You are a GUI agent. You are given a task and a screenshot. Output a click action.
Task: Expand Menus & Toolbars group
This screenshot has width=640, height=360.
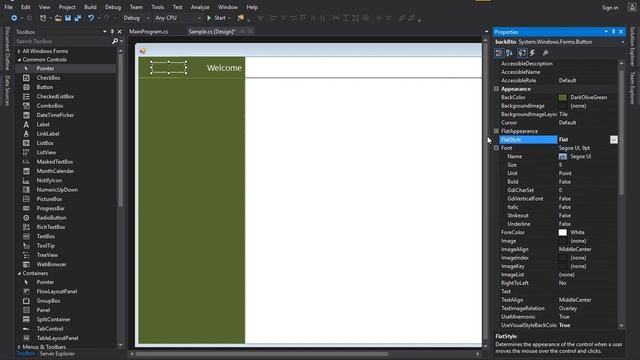pyautogui.click(x=19, y=347)
